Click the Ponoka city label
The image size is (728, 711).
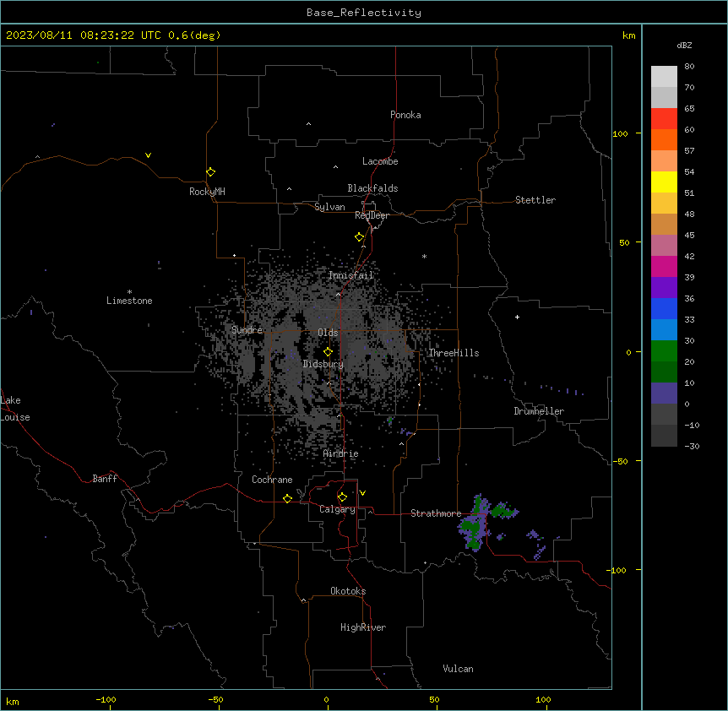point(405,115)
